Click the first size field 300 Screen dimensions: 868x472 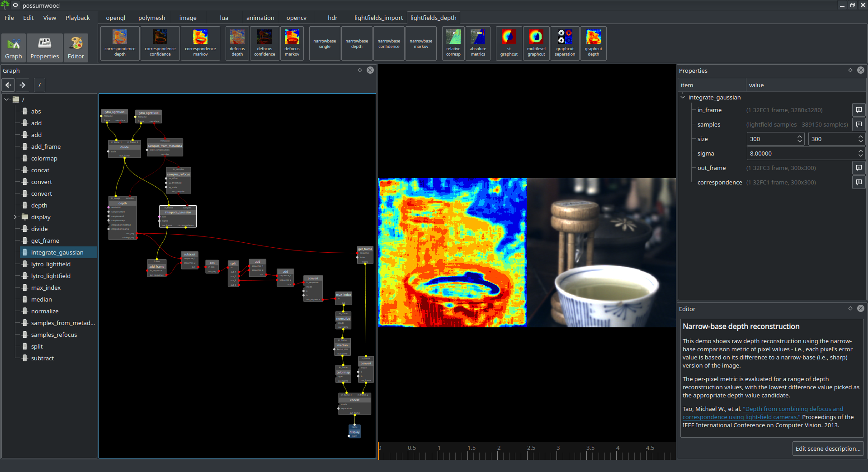click(x=771, y=139)
